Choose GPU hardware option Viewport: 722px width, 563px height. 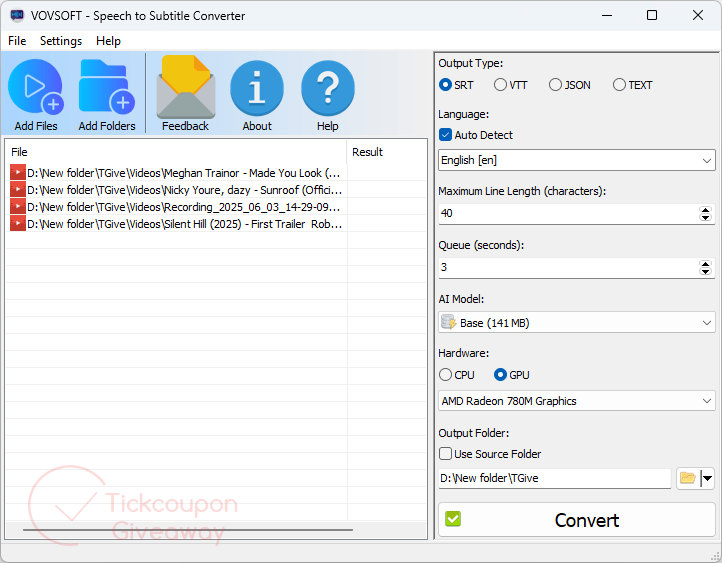coord(500,375)
